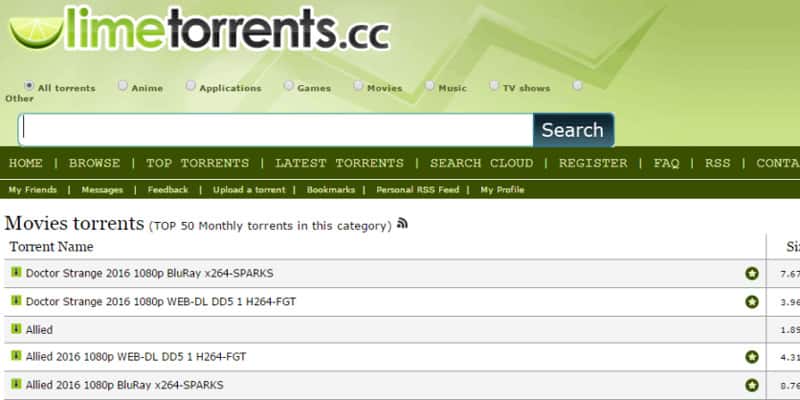Click the Search button
Viewport: 800px width, 400px height.
tap(573, 130)
